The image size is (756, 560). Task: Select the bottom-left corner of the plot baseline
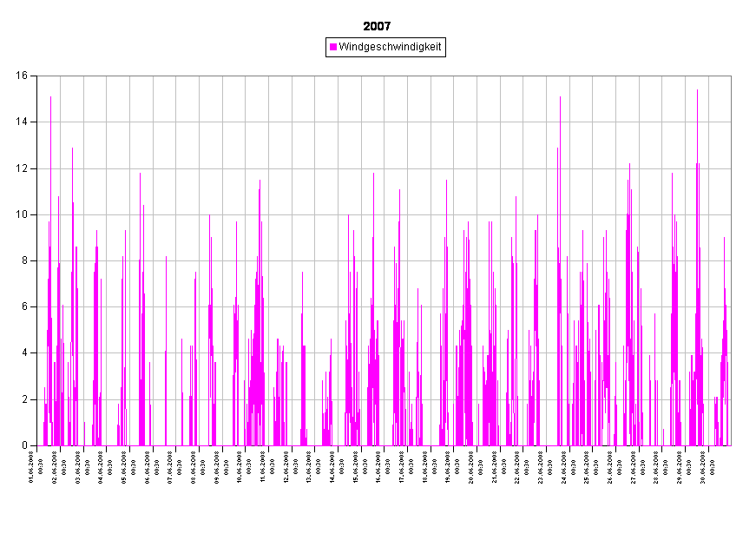[x=38, y=445]
